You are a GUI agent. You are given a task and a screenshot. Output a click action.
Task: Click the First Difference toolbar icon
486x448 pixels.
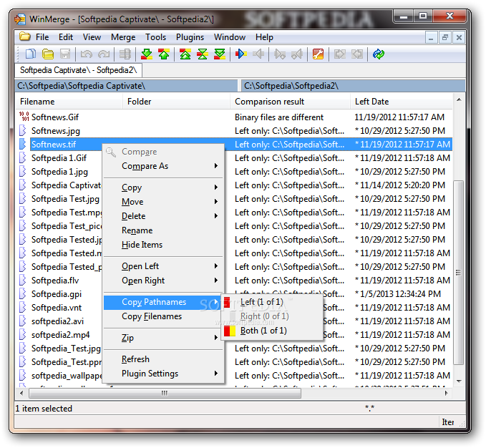pos(185,54)
